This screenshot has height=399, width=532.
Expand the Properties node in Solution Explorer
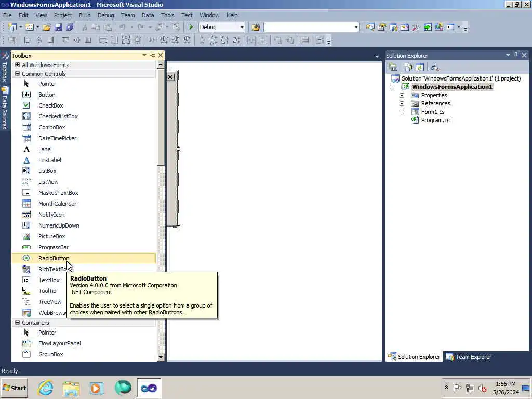[x=402, y=96]
